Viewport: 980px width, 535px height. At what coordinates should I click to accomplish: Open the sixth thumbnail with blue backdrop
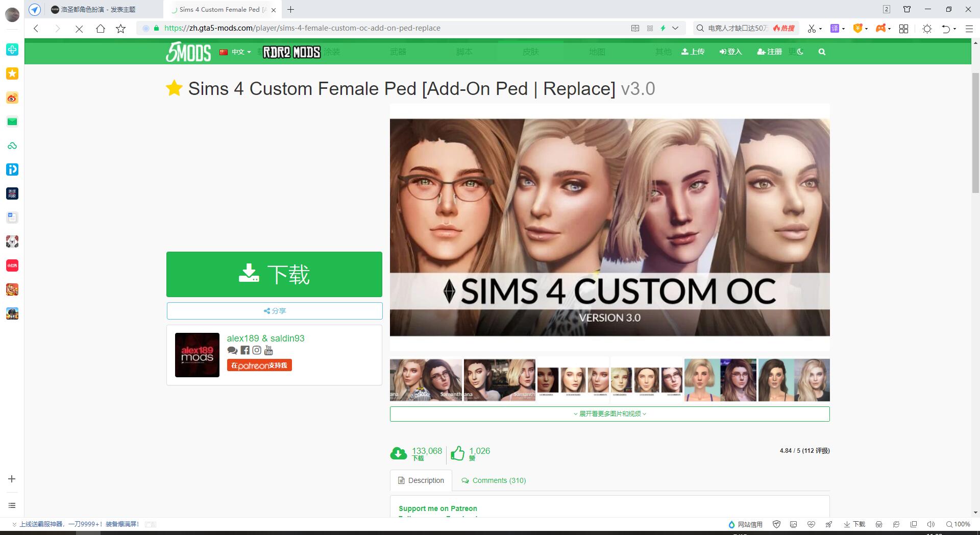click(794, 380)
